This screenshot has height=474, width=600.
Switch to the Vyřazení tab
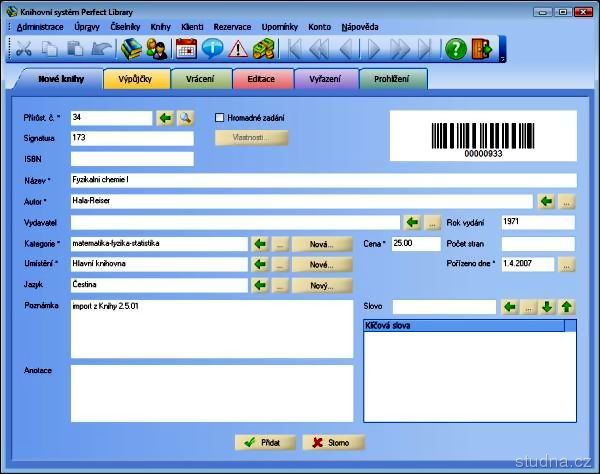[x=326, y=79]
